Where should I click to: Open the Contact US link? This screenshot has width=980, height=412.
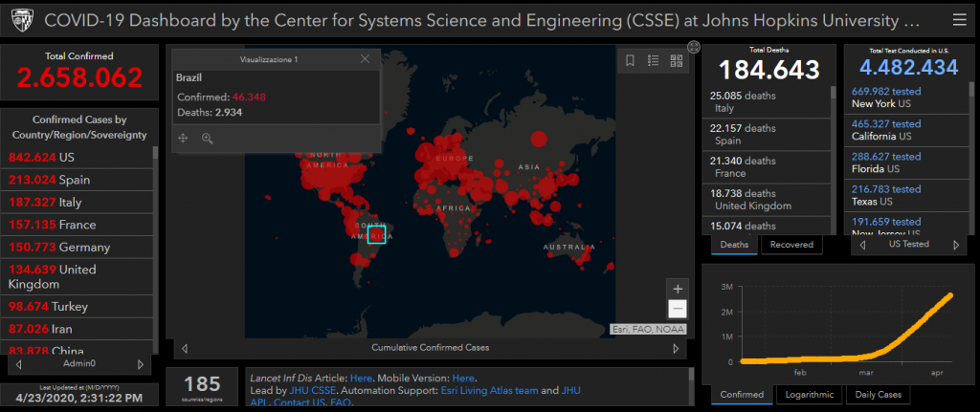[300, 403]
